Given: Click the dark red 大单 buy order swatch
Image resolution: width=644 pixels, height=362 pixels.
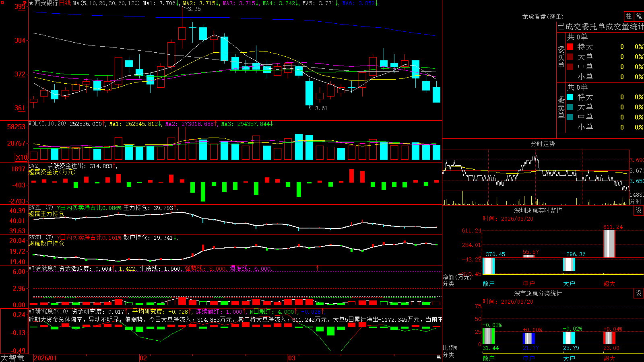Looking at the screenshot, I should [x=570, y=57].
